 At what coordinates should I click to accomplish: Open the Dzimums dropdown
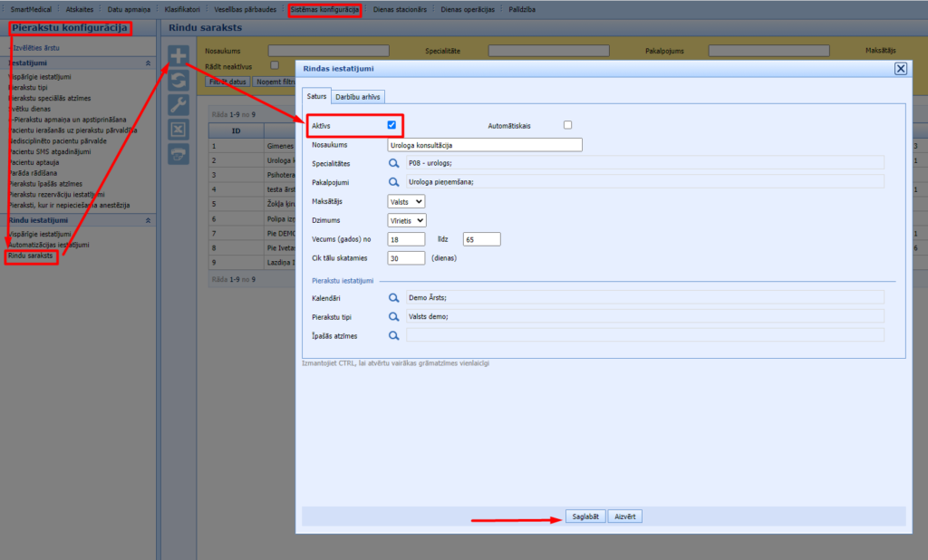(x=408, y=220)
